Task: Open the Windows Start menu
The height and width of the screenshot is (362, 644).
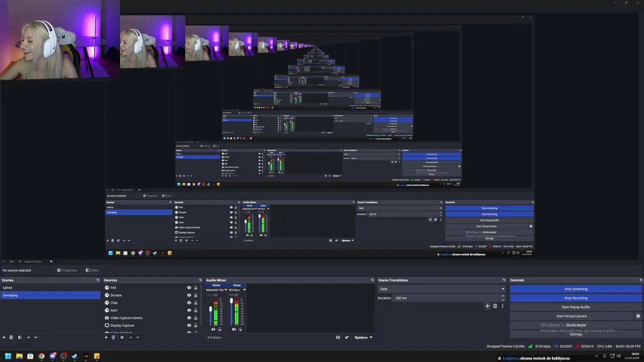Action: click(x=8, y=356)
